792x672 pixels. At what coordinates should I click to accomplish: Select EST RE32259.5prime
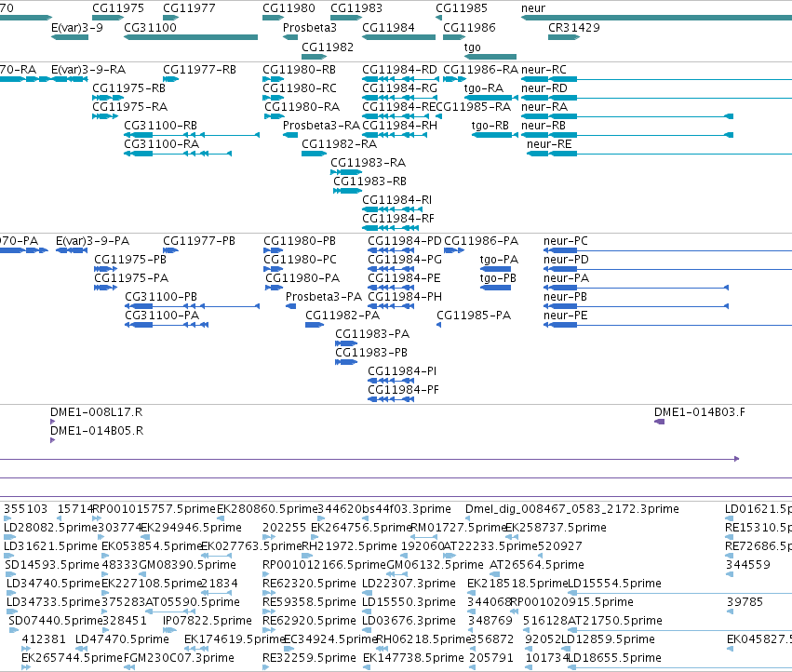[309, 658]
